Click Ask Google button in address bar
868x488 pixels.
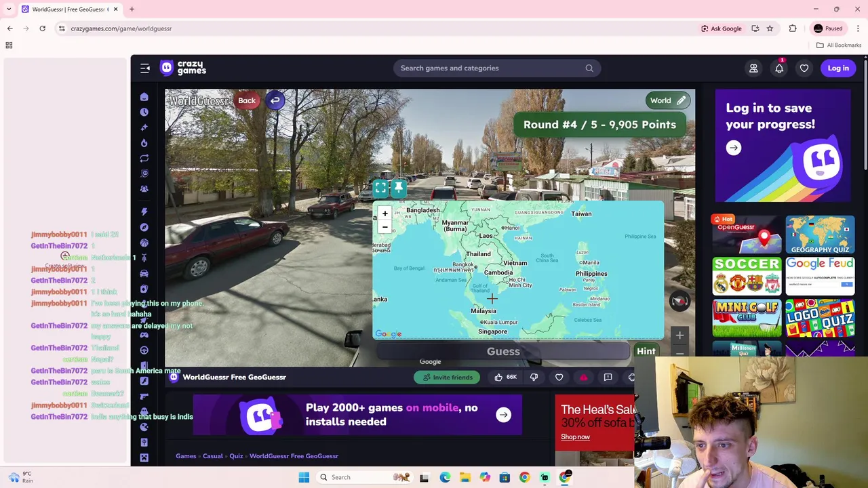721,28
